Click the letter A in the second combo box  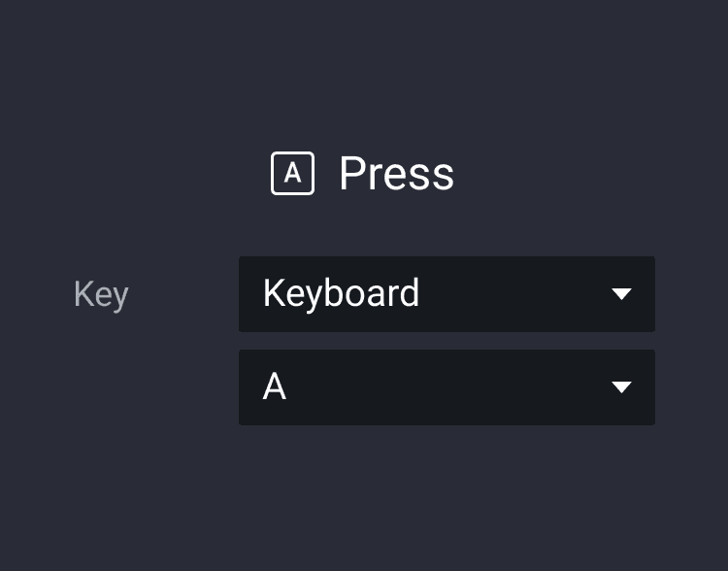pos(275,387)
